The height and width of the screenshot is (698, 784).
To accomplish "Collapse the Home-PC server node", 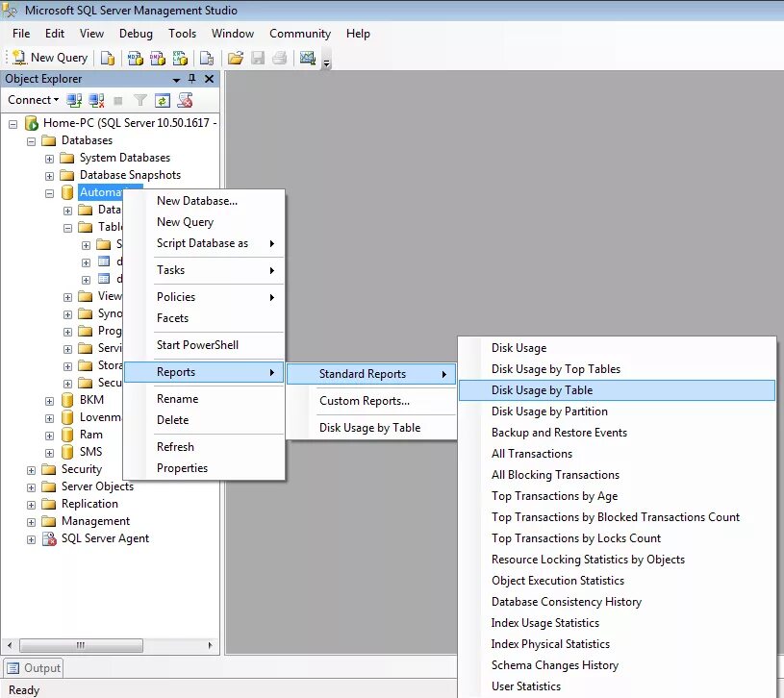I will pyautogui.click(x=13, y=124).
